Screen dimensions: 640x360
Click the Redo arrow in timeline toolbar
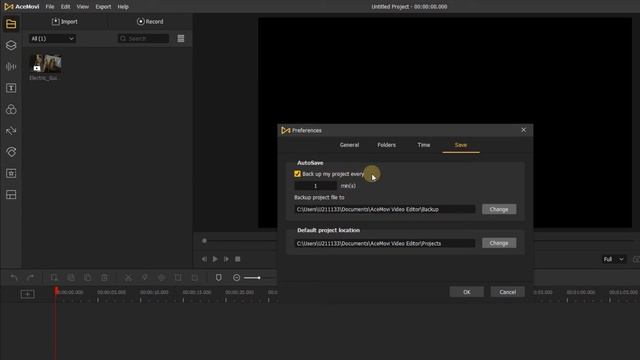pyautogui.click(x=30, y=278)
